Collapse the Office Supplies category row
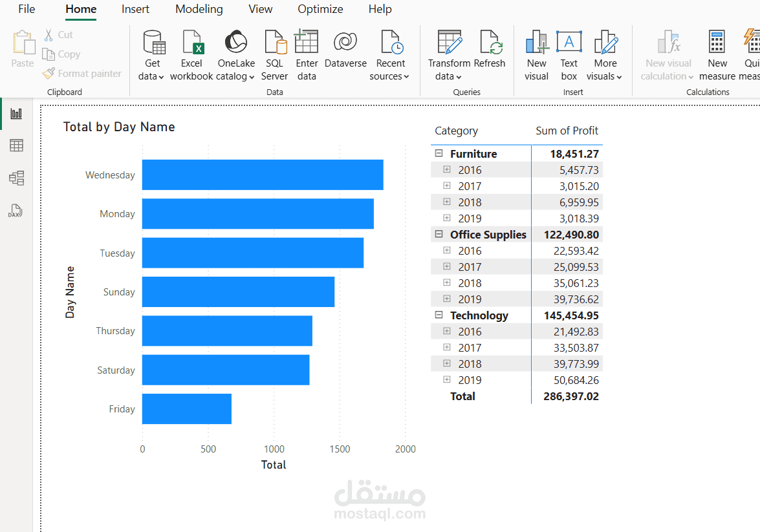 point(439,234)
